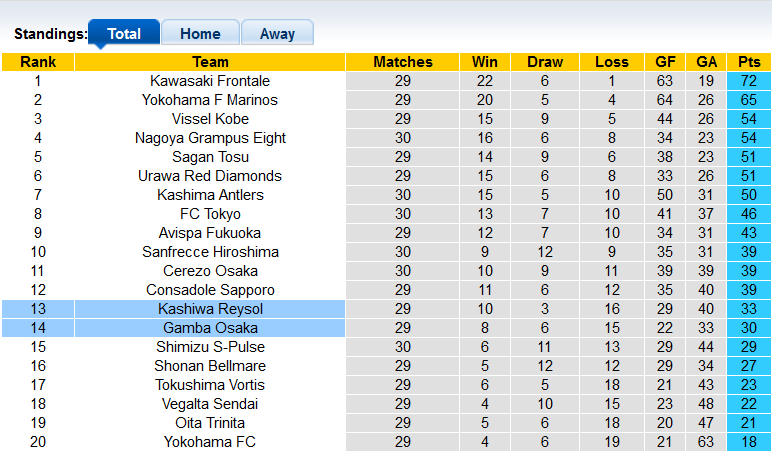Image resolution: width=772 pixels, height=452 pixels.
Task: Click the Yokohama FC team name
Action: pos(210,442)
